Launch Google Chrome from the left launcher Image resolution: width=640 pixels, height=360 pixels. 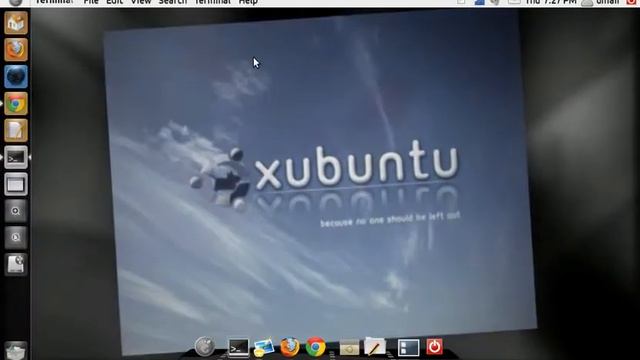tap(16, 104)
